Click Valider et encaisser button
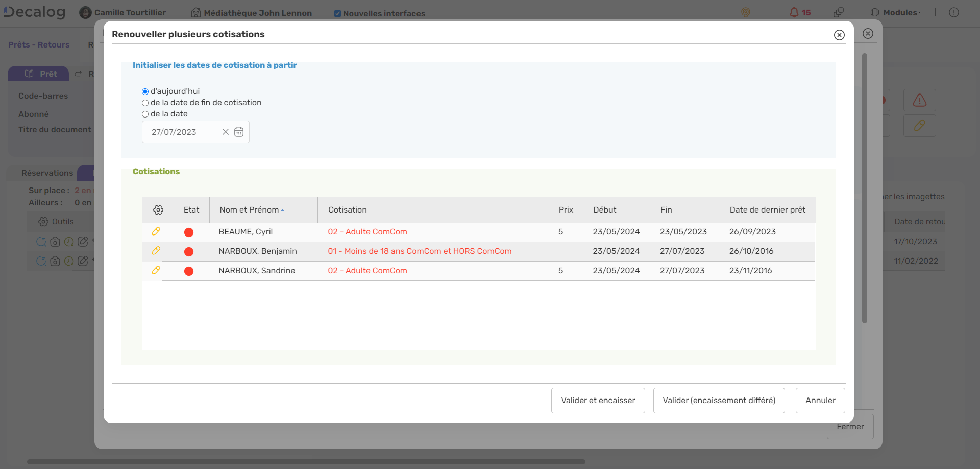980x469 pixels. 598,401
